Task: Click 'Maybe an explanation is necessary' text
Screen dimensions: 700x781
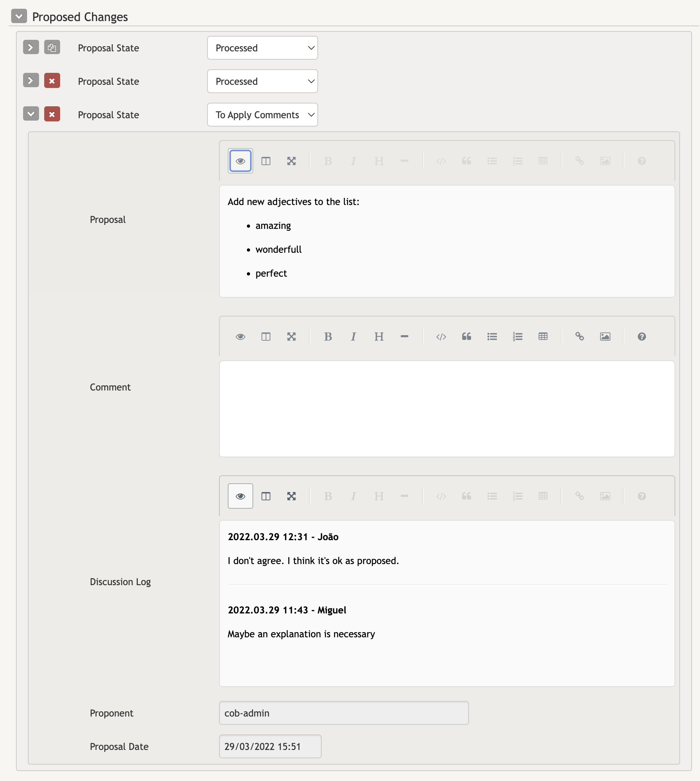Action: 301,634
